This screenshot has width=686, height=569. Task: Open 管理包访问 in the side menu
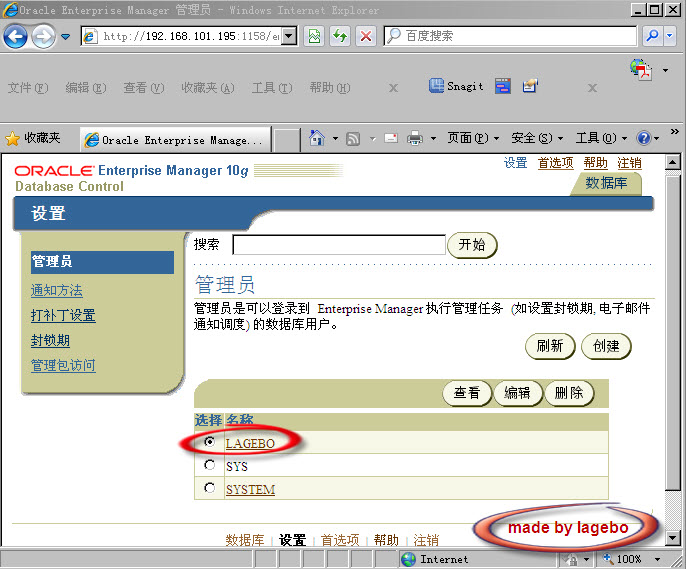pyautogui.click(x=63, y=365)
